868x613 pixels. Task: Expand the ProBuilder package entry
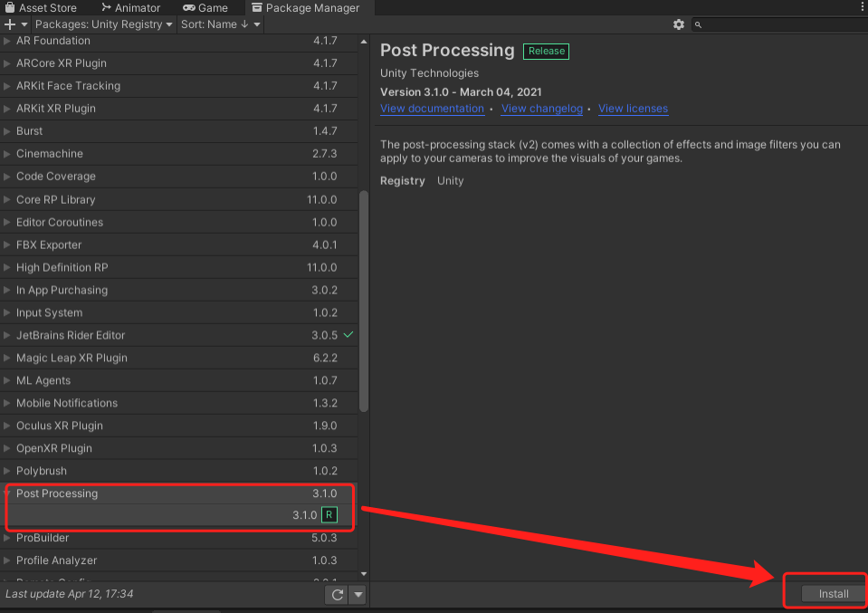click(6, 538)
